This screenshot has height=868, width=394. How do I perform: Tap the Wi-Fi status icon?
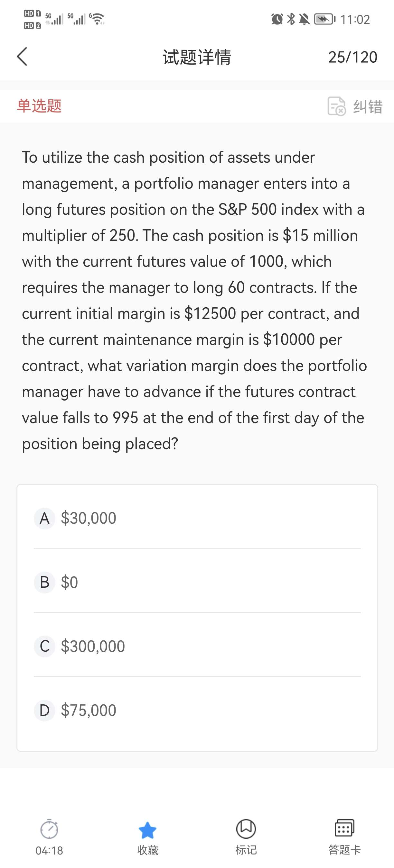(x=98, y=19)
